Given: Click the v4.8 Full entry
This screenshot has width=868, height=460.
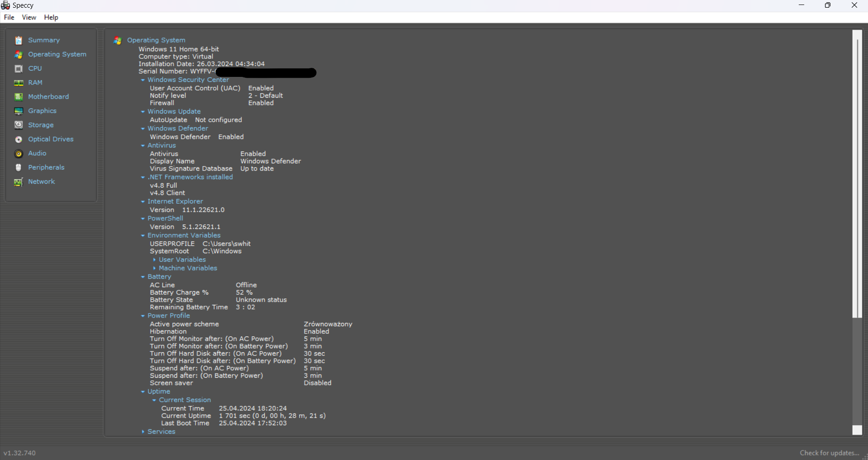Looking at the screenshot, I should (163, 185).
